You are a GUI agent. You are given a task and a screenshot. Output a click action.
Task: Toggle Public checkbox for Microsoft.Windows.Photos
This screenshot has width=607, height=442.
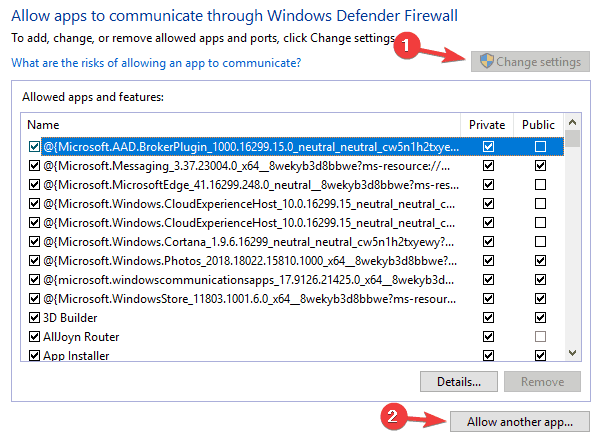coord(540,261)
